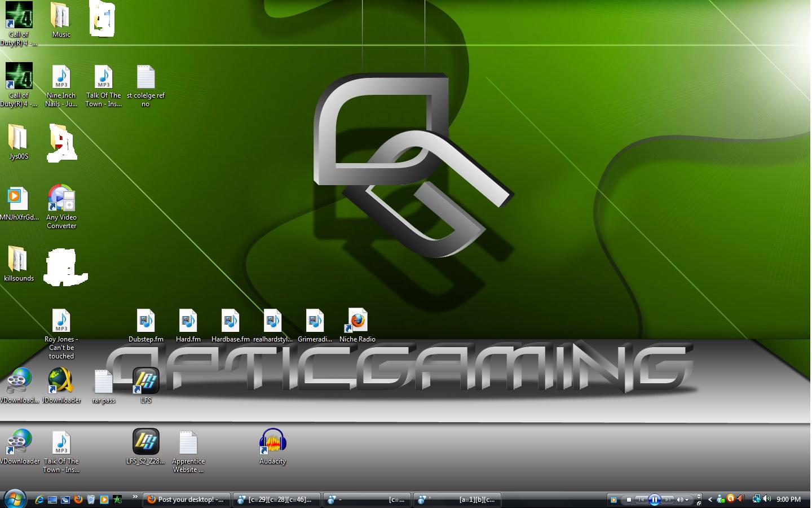Click the VDownloader shortcut with untruncated label
Viewport: 812px width, 508px height.
click(x=19, y=446)
